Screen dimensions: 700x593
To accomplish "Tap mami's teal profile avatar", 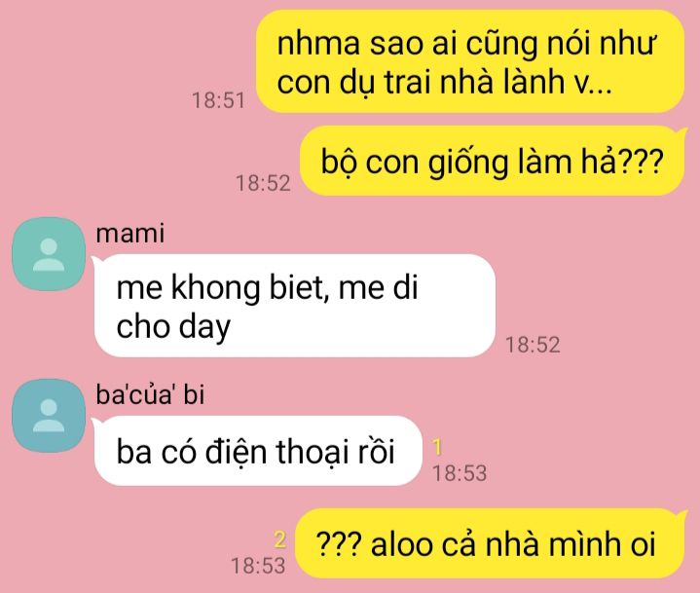I will click(x=49, y=254).
